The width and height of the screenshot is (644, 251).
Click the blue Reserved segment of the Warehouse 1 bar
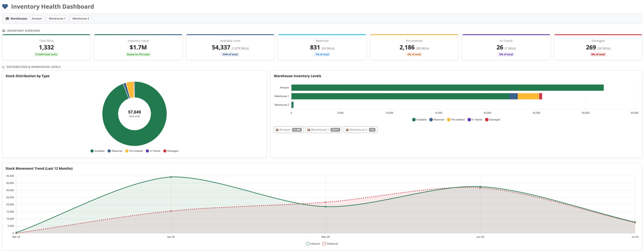tap(514, 96)
